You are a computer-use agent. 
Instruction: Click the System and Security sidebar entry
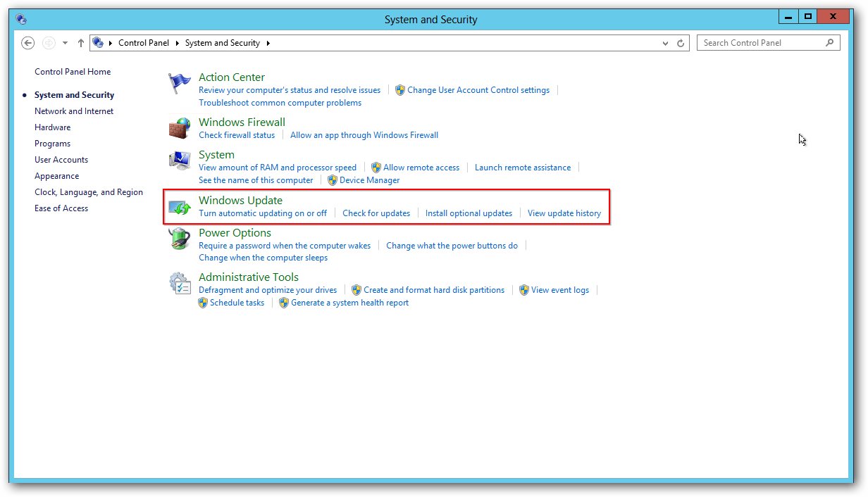pyautogui.click(x=74, y=95)
